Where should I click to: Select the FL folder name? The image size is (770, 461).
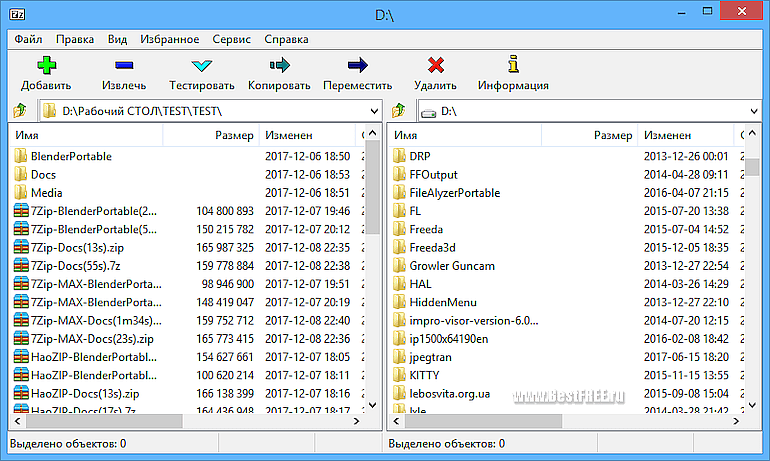coord(415,211)
